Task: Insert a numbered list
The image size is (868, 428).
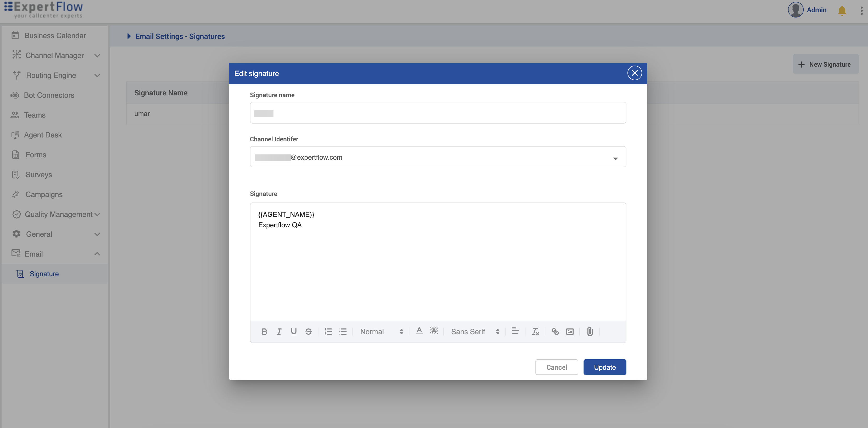Action: coord(328,331)
